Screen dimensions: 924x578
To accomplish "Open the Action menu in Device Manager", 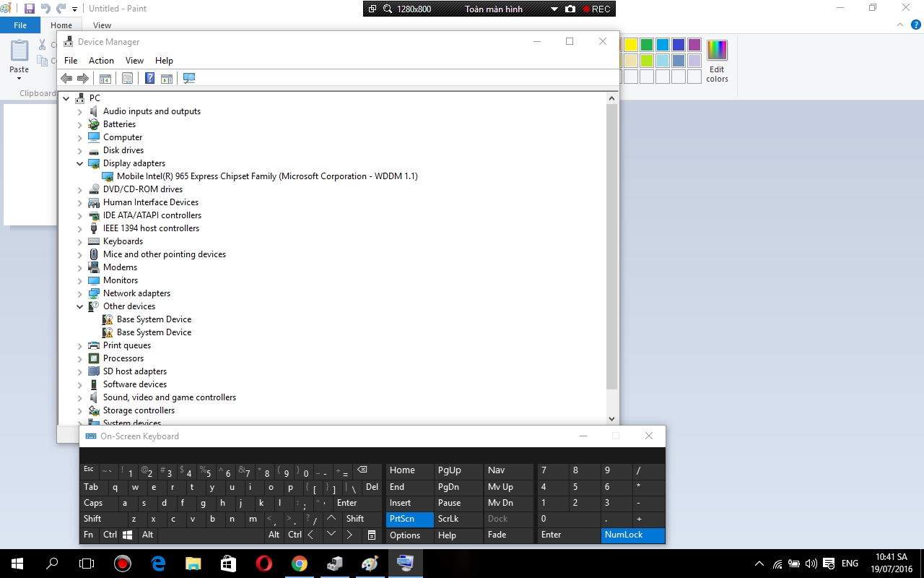I will [x=101, y=61].
